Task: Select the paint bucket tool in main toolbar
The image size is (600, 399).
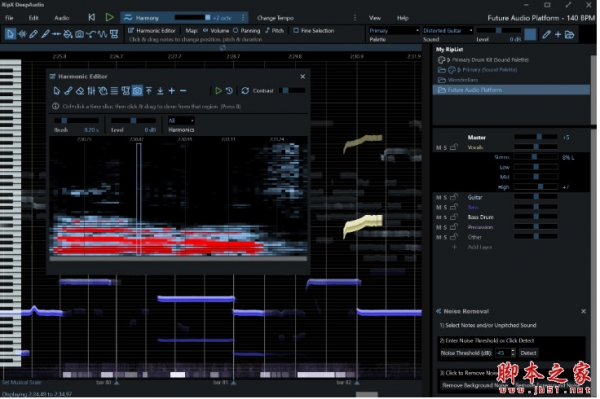Action: point(68,34)
